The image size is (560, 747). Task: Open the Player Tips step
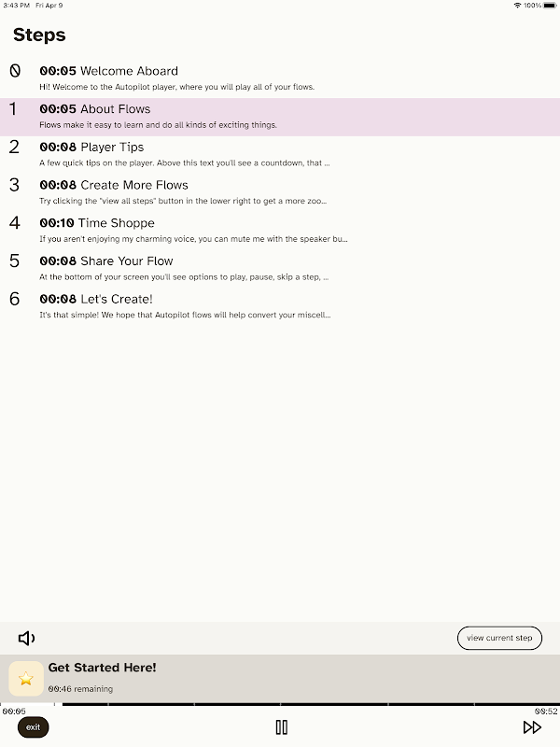click(280, 155)
